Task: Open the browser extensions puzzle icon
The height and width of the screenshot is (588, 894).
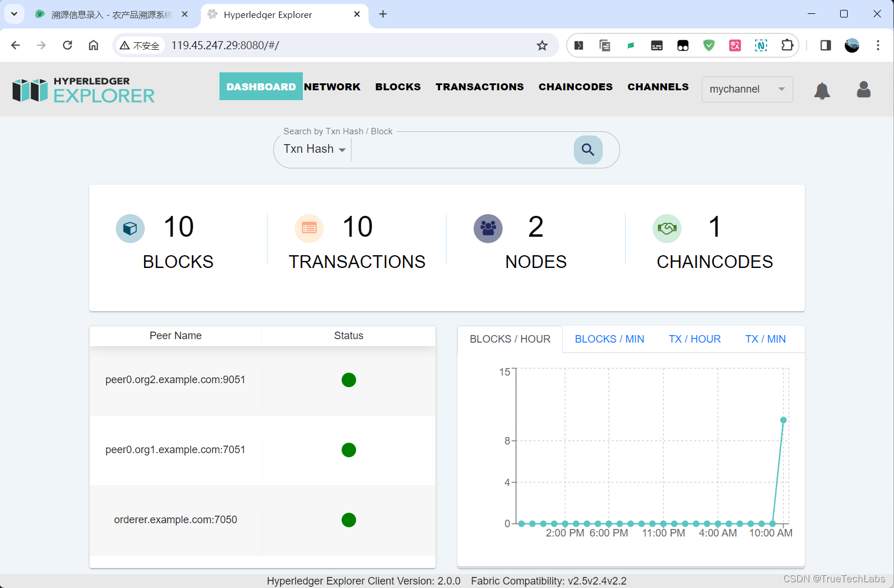Action: [x=787, y=45]
